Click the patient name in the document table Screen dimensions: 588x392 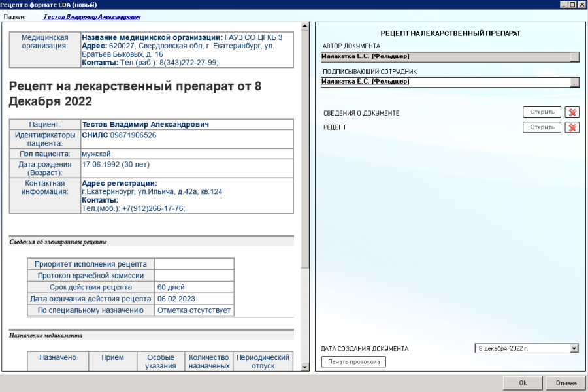click(146, 125)
